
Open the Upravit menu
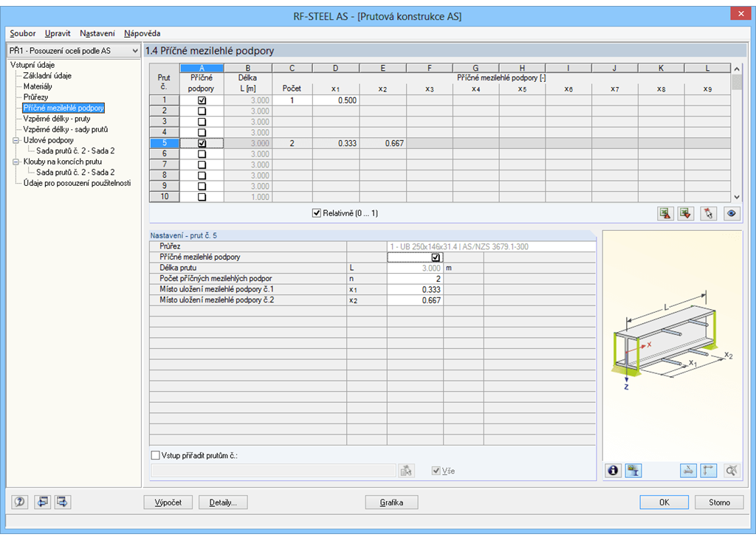pyautogui.click(x=58, y=33)
